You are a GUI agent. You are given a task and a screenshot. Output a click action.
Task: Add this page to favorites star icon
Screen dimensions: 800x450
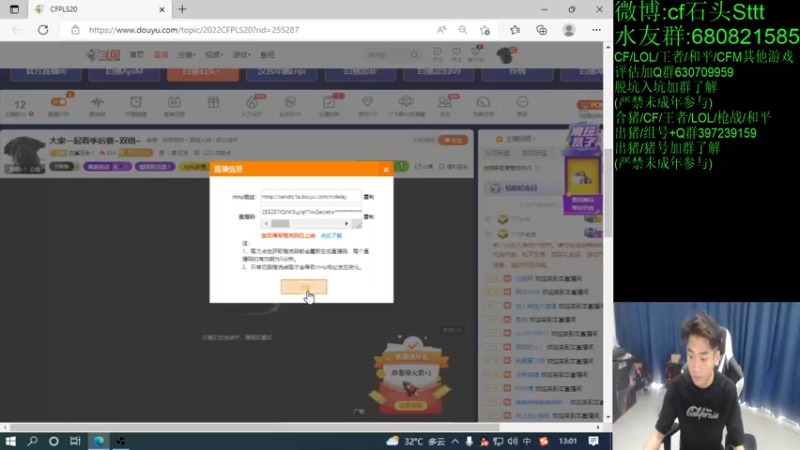[485, 30]
